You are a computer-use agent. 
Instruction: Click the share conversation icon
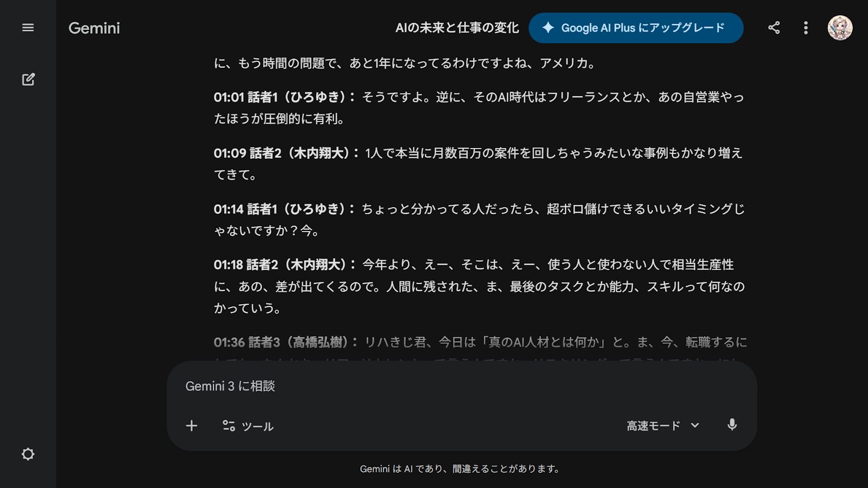(774, 28)
